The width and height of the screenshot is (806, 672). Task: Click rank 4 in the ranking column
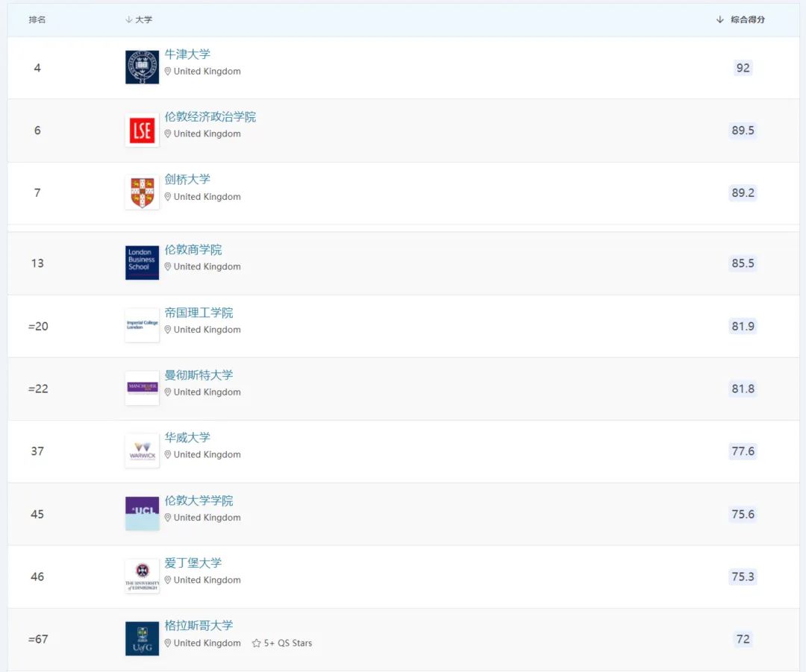click(37, 68)
